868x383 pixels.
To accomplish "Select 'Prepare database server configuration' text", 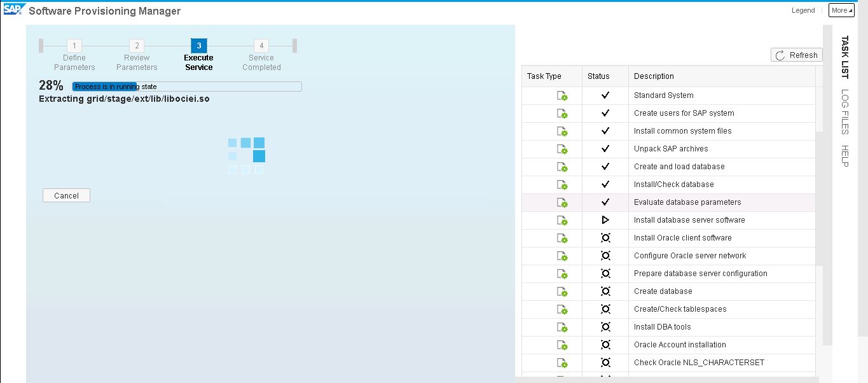I will (701, 274).
